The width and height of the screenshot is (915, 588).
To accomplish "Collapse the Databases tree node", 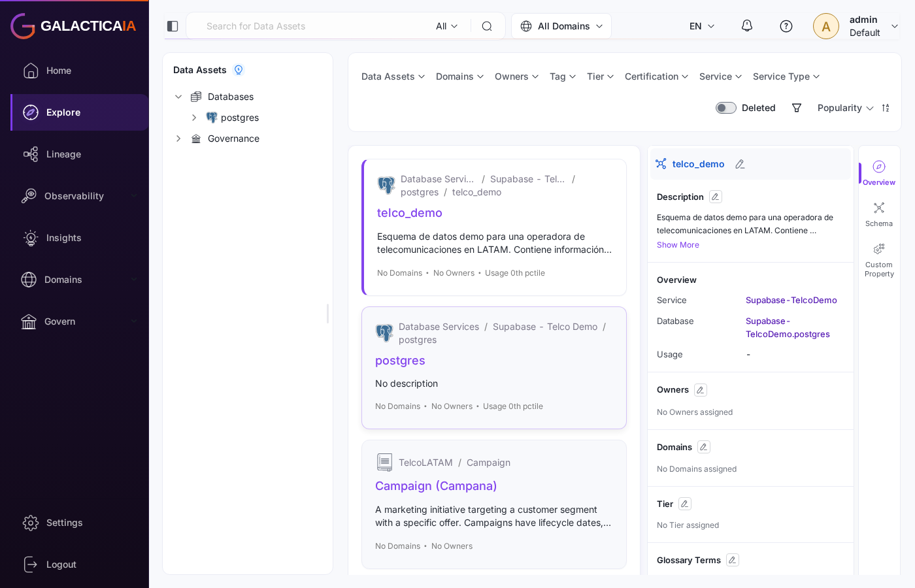I will pos(178,97).
